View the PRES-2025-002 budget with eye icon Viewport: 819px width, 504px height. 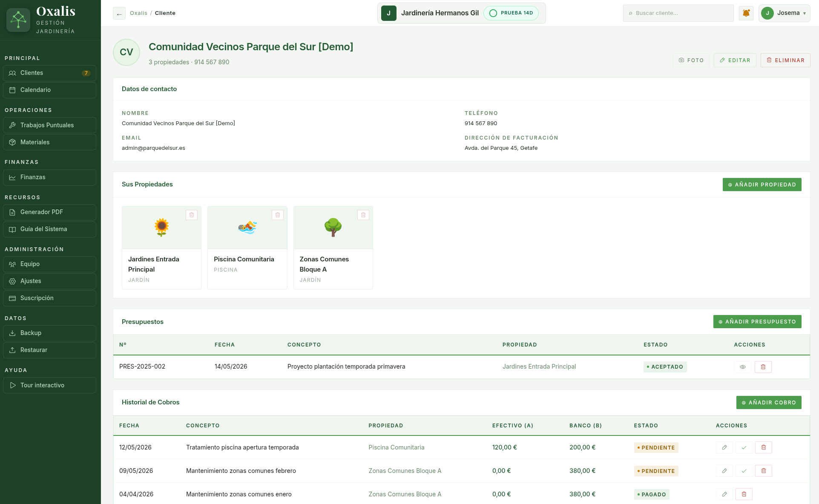(x=742, y=367)
